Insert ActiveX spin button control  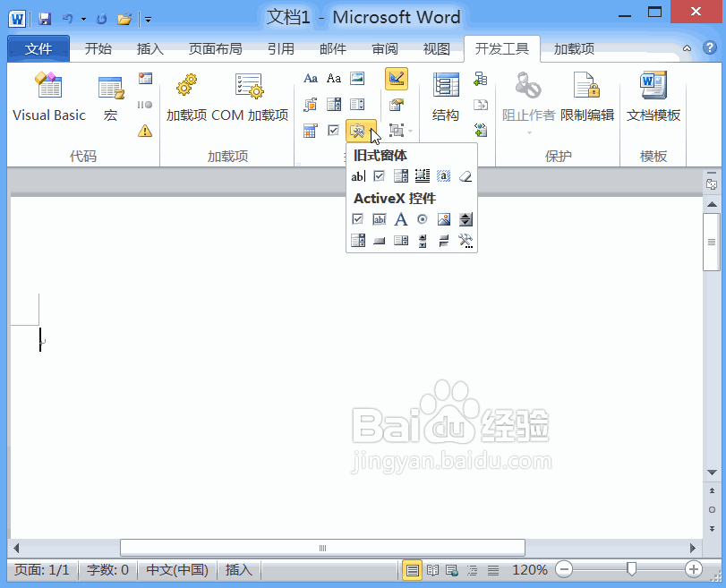[465, 219]
